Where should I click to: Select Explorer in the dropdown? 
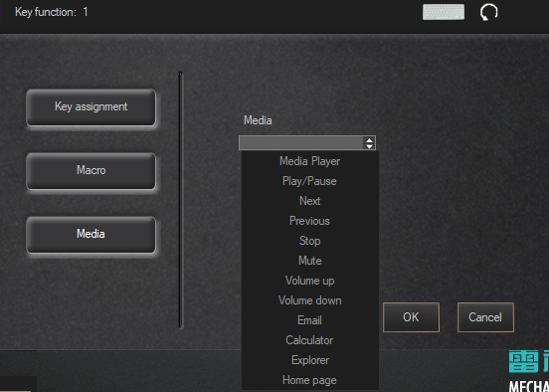(310, 360)
